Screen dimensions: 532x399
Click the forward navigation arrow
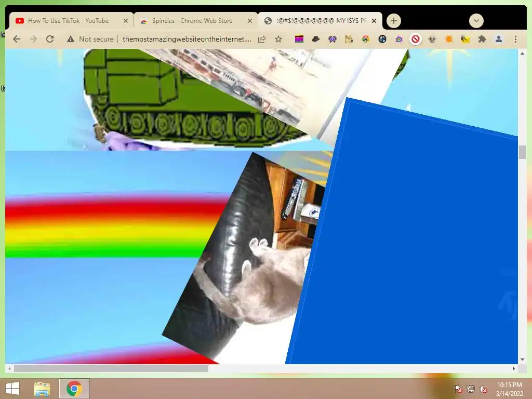pyautogui.click(x=33, y=39)
